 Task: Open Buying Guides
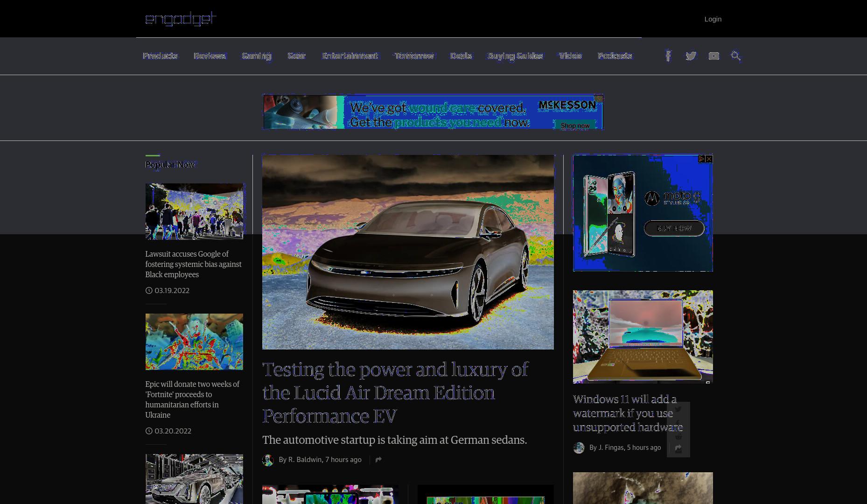pyautogui.click(x=515, y=56)
